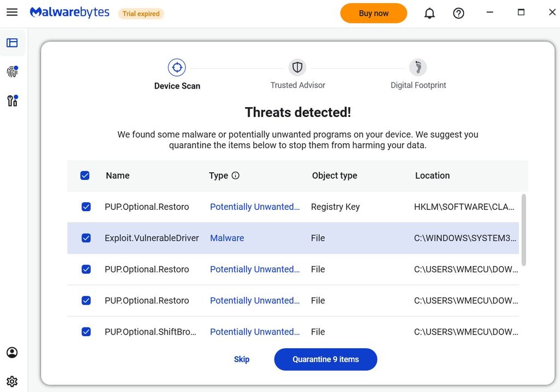Uncheck the PUP.Optional.Restoro Registry Key row checkbox

pos(86,207)
